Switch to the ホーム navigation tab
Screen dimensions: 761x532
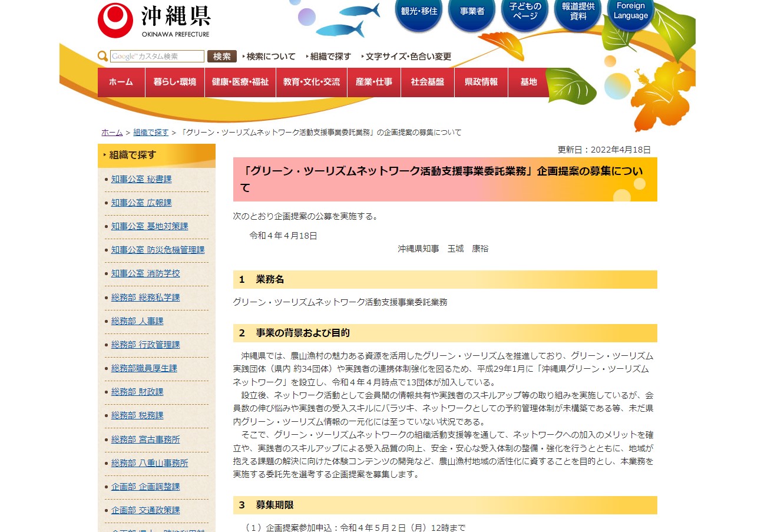[121, 82]
